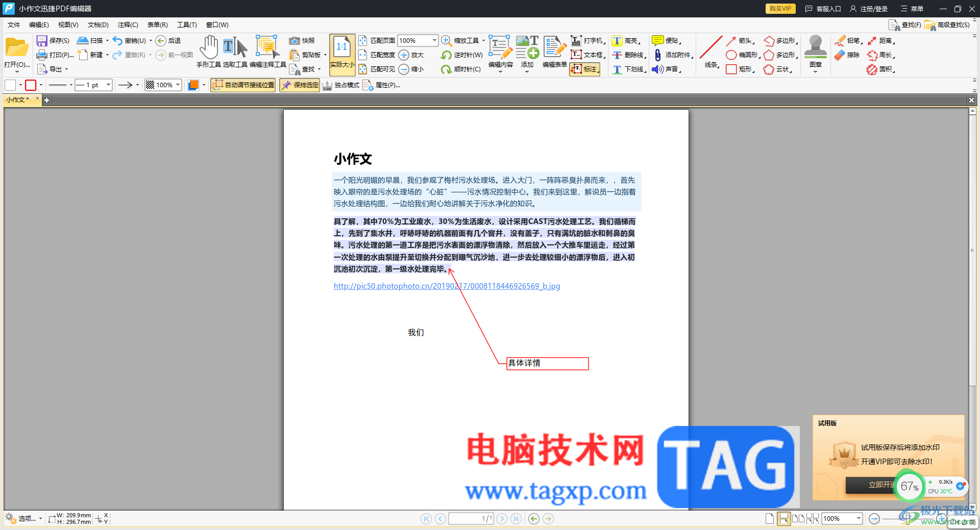Rotate counterclockwise with 逆时针(W)

coord(461,55)
